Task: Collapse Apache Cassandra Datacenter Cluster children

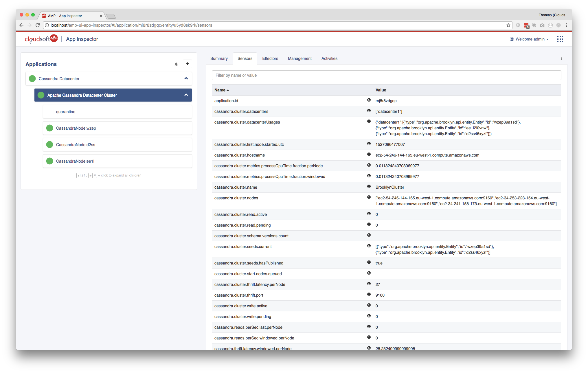Action: 186,95
